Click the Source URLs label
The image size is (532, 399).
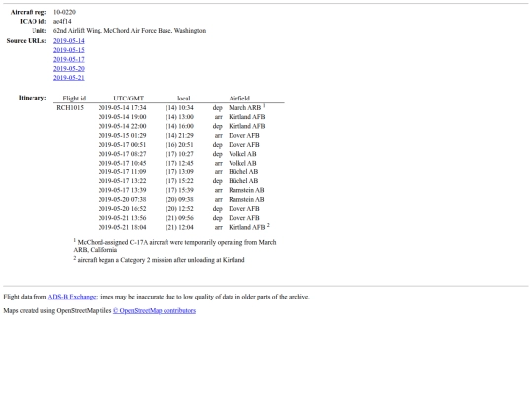click(x=27, y=41)
